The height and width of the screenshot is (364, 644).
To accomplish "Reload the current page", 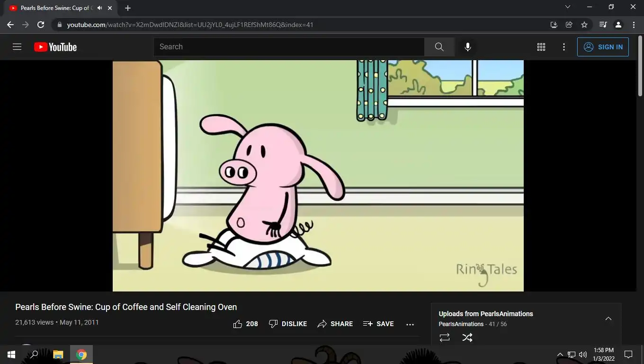I will pos(41,25).
